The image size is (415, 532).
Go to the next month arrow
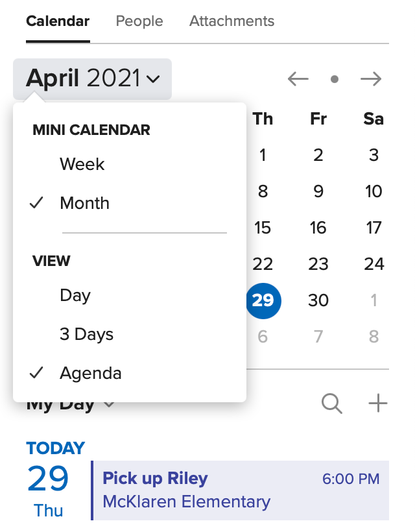(x=371, y=79)
